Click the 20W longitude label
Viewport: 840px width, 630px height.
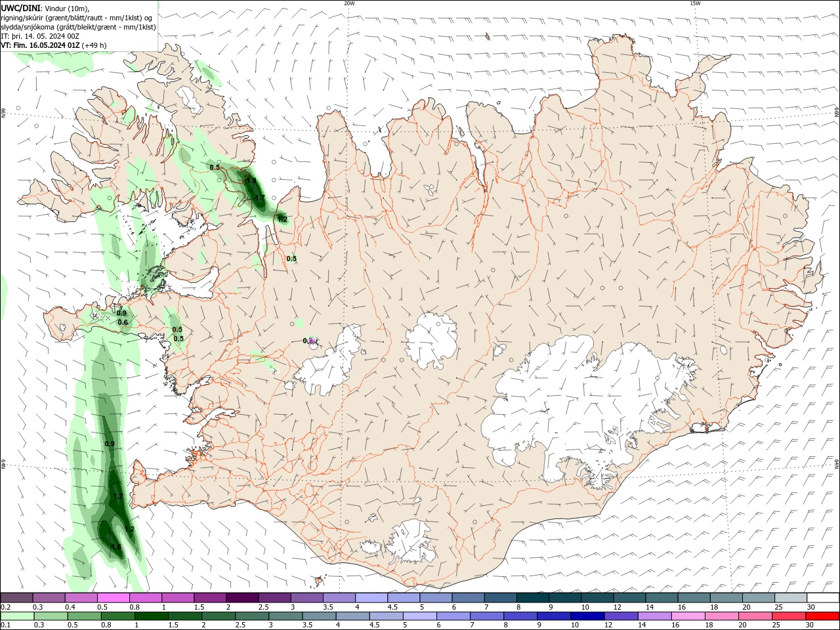pos(349,3)
